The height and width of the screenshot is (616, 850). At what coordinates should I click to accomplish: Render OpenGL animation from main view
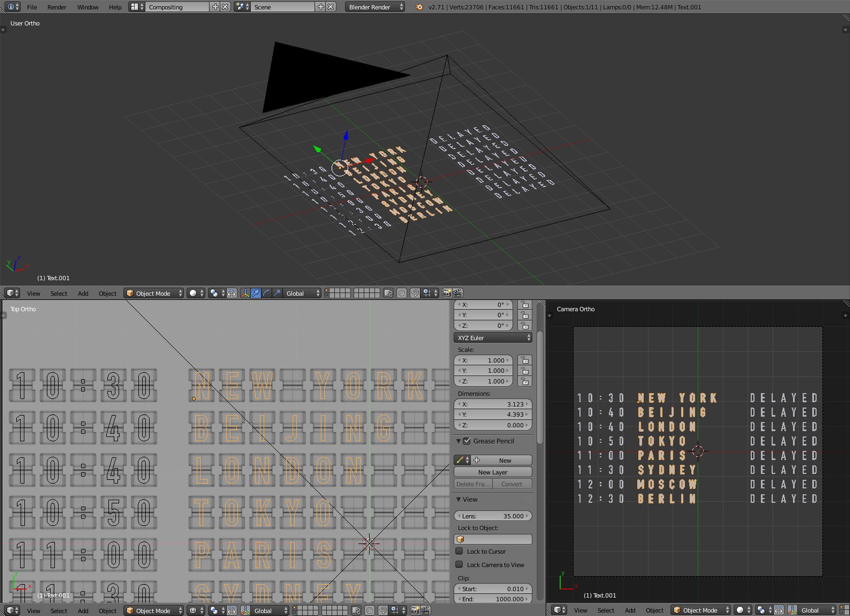coord(458,293)
